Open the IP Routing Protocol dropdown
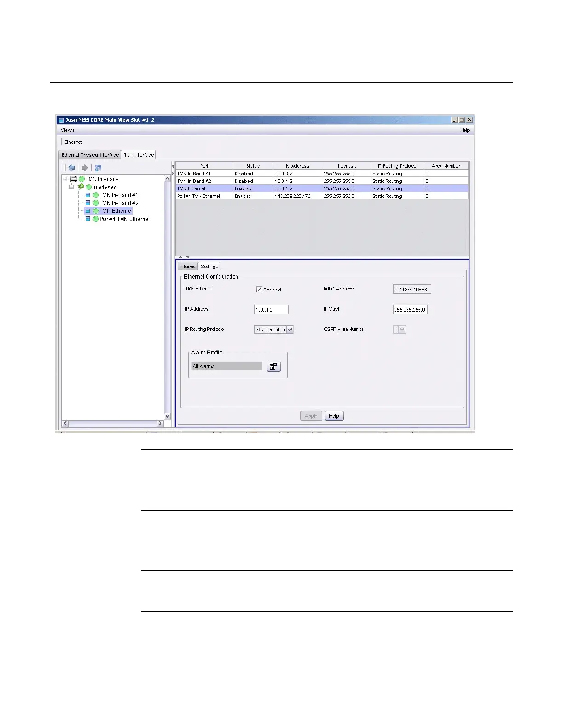563x728 pixels. 290,330
